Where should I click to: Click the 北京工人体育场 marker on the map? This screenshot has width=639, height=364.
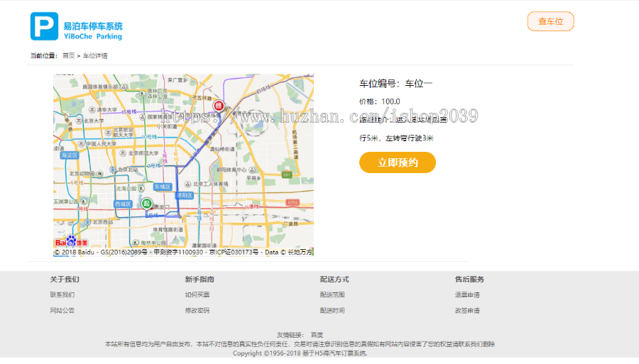pos(187,184)
